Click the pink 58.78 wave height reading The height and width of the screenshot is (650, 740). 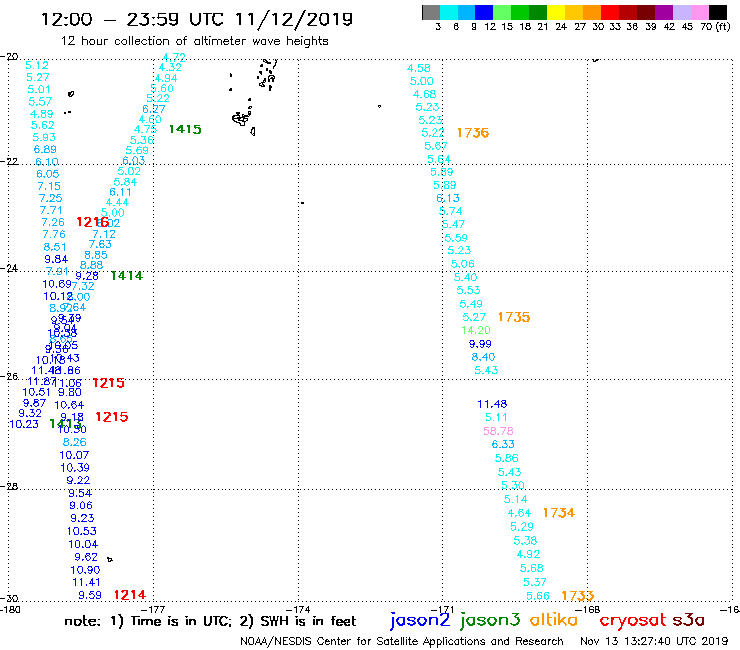coord(498,431)
